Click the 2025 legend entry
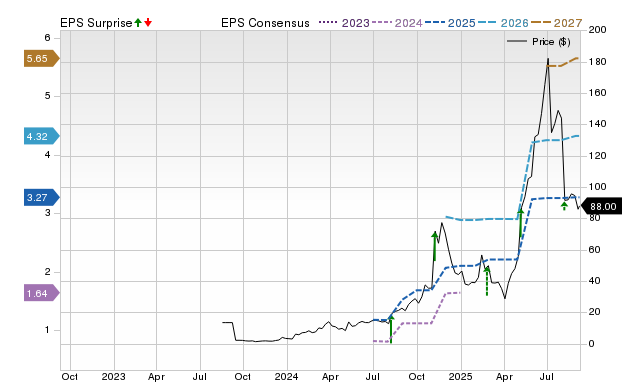Viewport: 640px width, 382px height. (450, 23)
